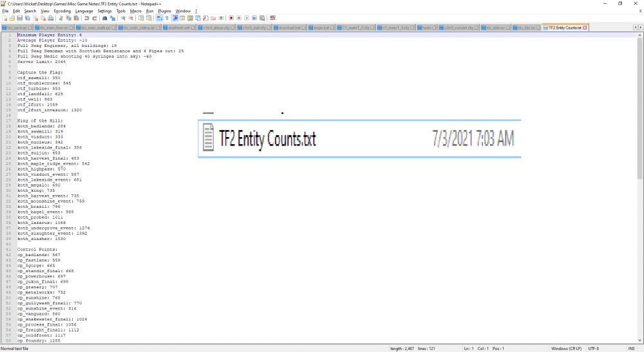Toggle the indent guide toolbar button
Image resolution: width=644 pixels, height=352 pixels.
click(x=175, y=18)
